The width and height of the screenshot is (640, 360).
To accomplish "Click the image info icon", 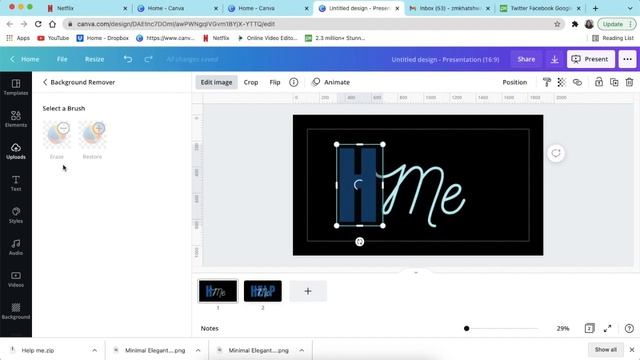I will 293,82.
